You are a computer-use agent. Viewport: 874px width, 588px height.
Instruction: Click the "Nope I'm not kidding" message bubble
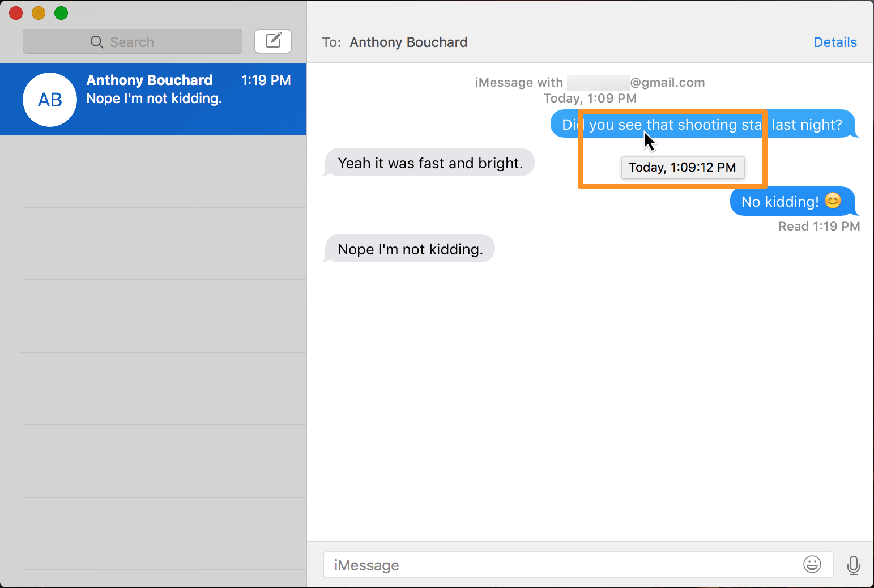(410, 249)
